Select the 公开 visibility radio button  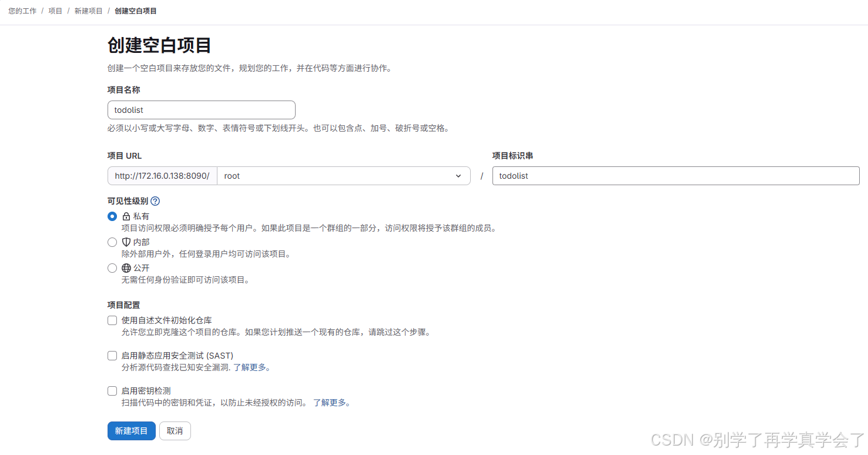click(112, 267)
